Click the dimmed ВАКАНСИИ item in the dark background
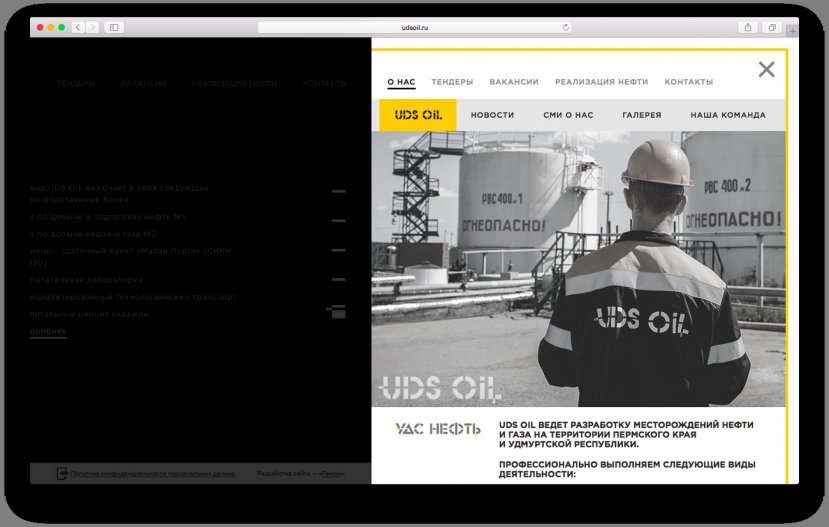829x527 pixels. tap(143, 84)
